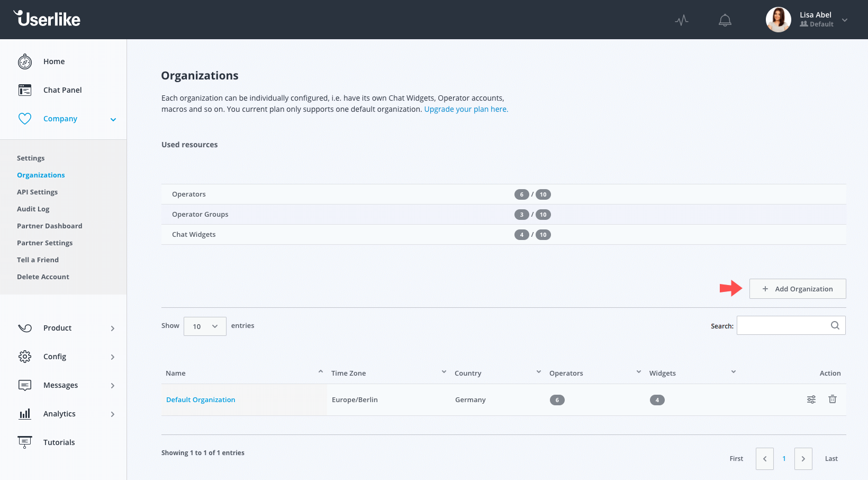The width and height of the screenshot is (868, 480).
Task: Click the Userlike logo
Action: click(x=47, y=19)
